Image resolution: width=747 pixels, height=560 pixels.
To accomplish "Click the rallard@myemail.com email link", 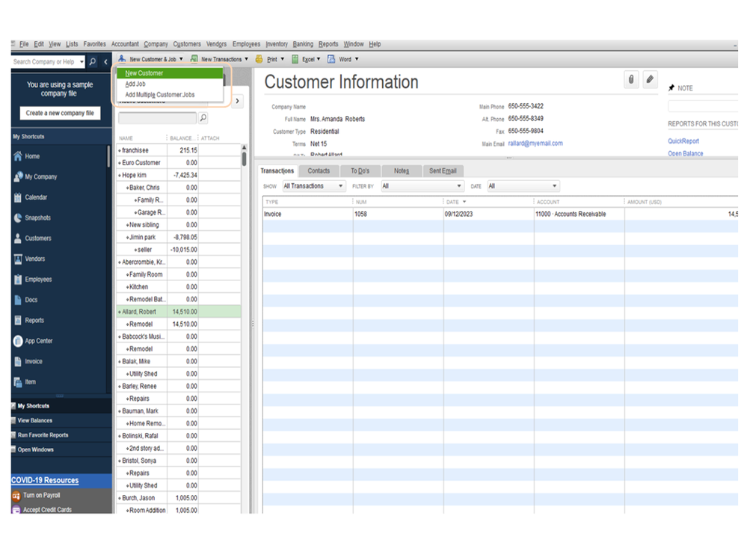I will click(x=535, y=144).
